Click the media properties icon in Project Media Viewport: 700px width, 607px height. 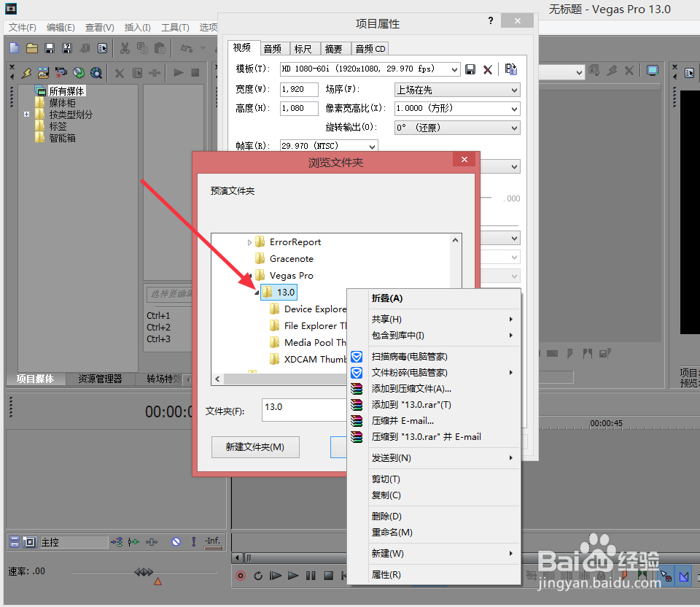point(138,73)
